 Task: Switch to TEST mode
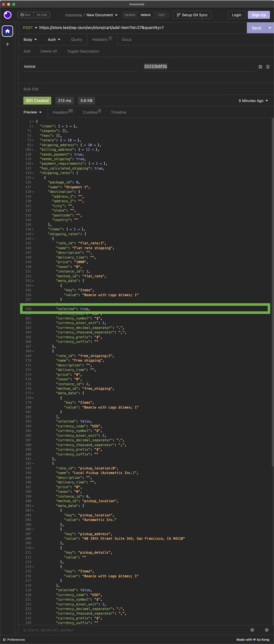(161, 15)
